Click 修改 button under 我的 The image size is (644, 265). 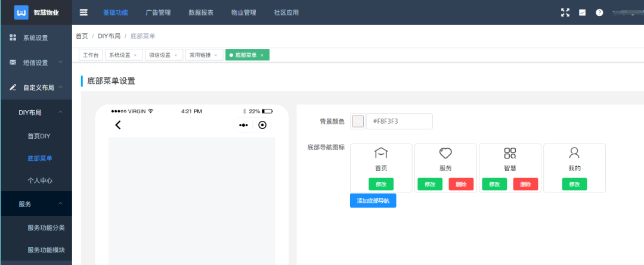point(575,184)
